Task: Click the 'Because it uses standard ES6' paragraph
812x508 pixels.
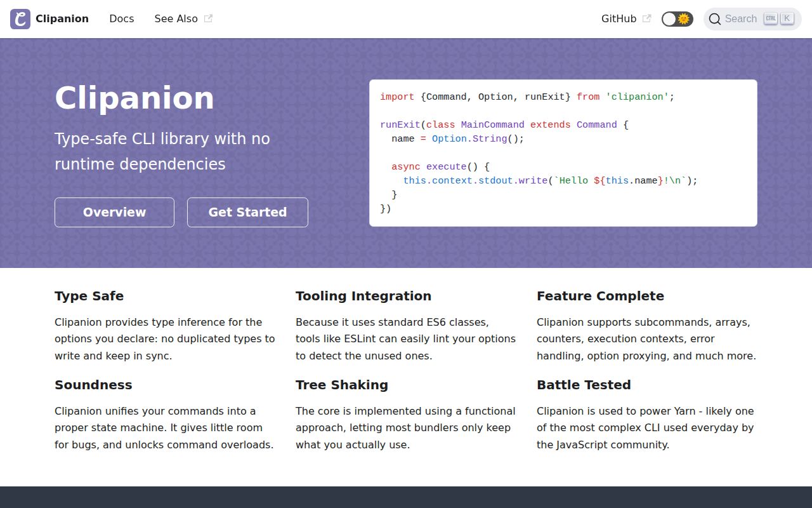Action: click(x=406, y=339)
